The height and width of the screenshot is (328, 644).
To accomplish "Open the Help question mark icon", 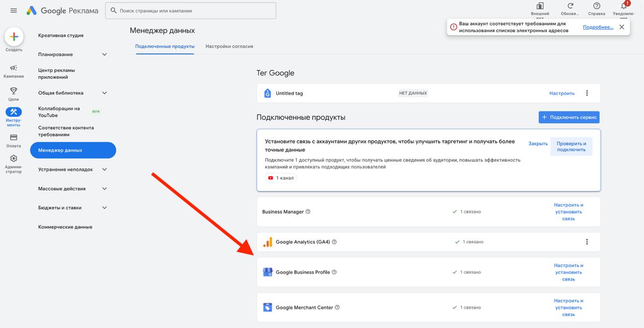I will (597, 6).
